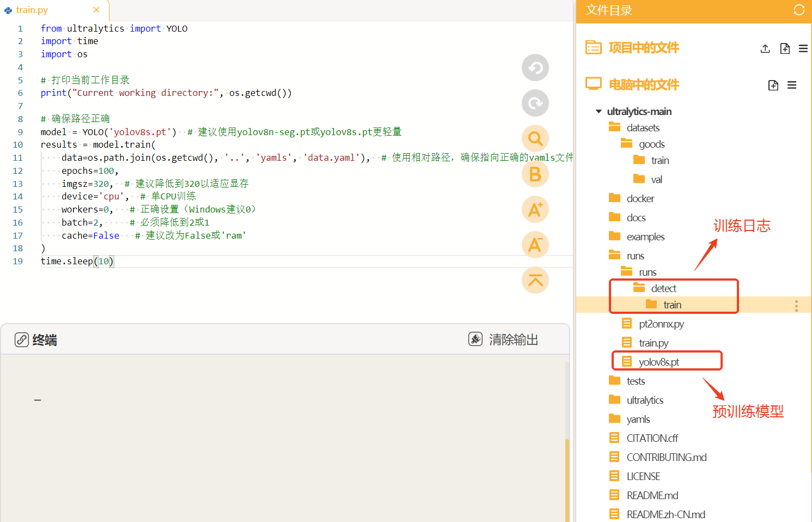The width and height of the screenshot is (812, 522).
Task: Click the 文件目录 panel title
Action: click(x=609, y=10)
